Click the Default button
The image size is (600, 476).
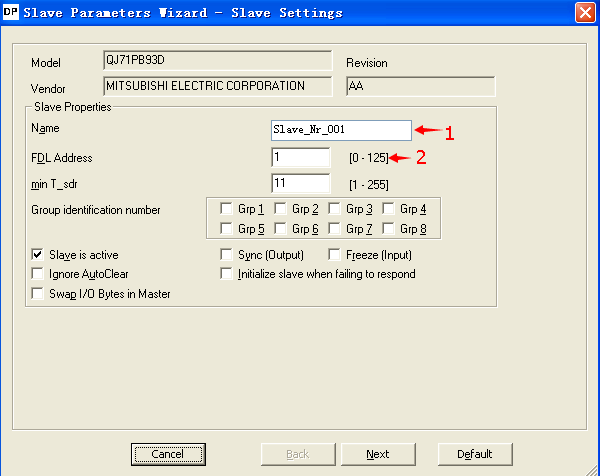point(474,454)
